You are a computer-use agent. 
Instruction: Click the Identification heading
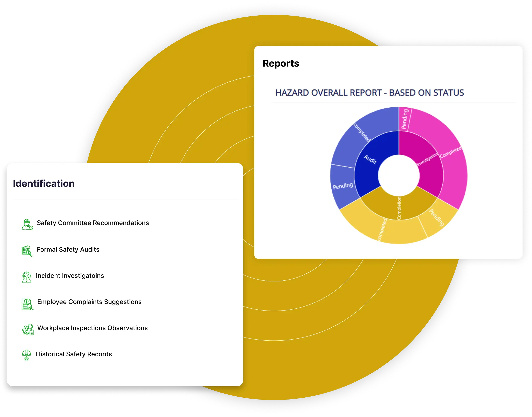point(44,183)
